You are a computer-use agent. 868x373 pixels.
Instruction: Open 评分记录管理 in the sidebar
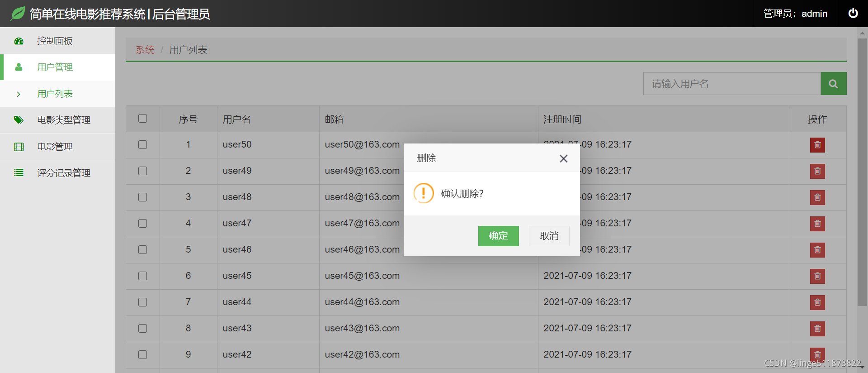[57, 173]
